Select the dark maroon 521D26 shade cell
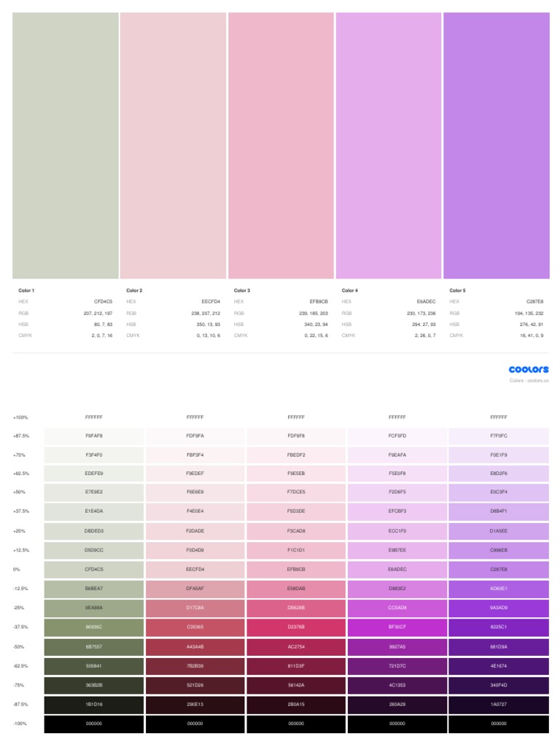The image size is (560, 747). point(195,685)
